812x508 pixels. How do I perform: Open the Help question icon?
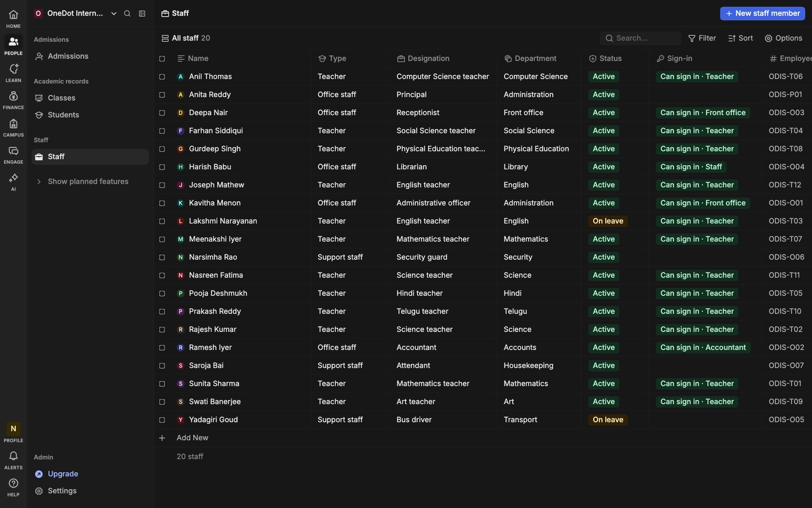click(13, 487)
